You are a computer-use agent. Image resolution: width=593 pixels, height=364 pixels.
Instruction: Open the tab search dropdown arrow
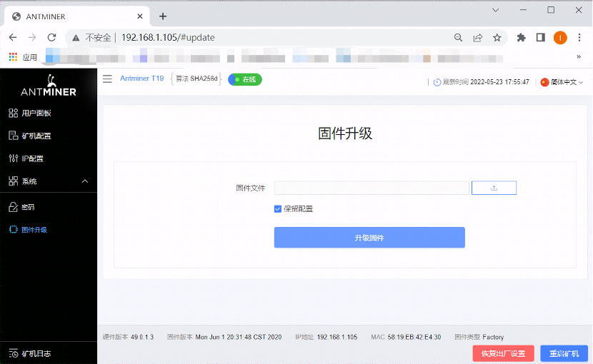pos(495,10)
